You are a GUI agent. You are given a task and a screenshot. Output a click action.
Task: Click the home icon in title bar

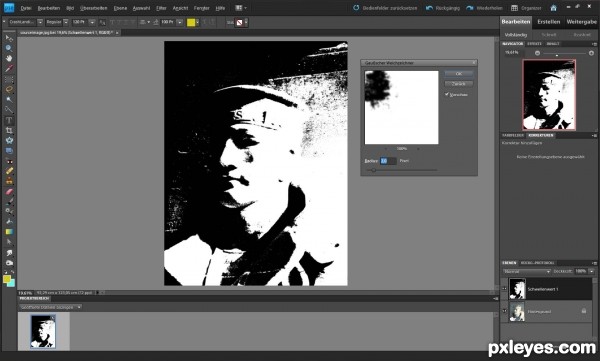pyautogui.click(x=553, y=8)
